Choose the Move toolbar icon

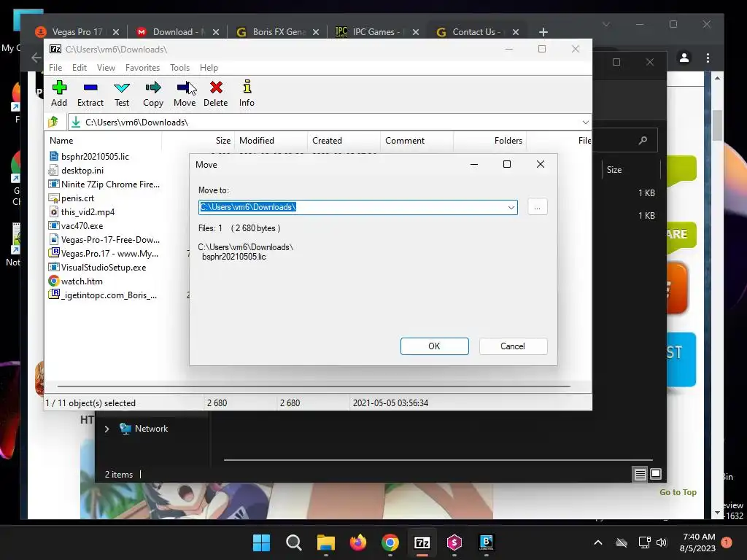tap(185, 94)
